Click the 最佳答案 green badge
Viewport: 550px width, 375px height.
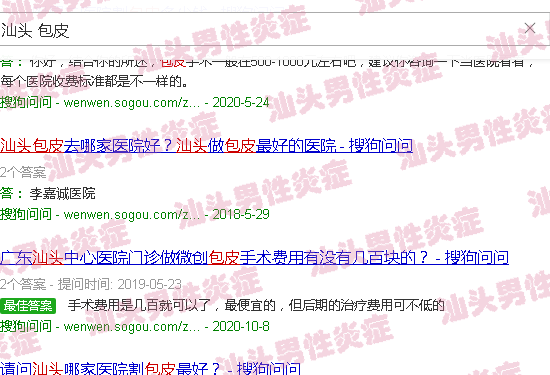click(28, 306)
